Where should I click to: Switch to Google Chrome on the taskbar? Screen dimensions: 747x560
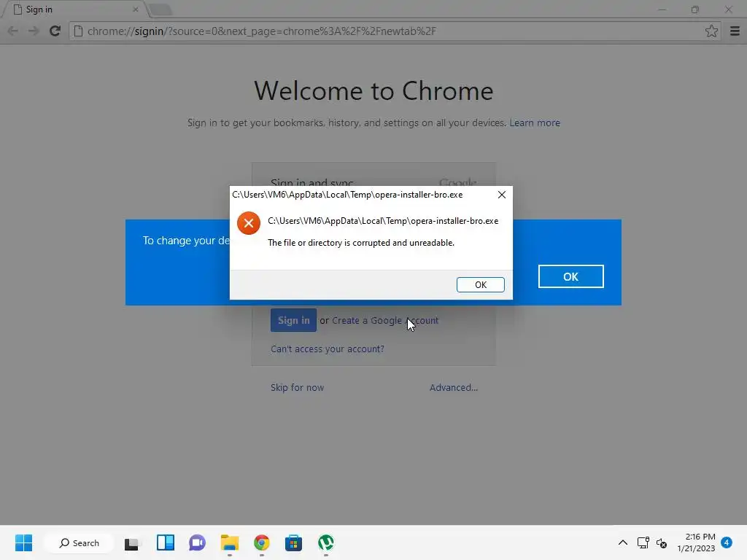click(262, 542)
